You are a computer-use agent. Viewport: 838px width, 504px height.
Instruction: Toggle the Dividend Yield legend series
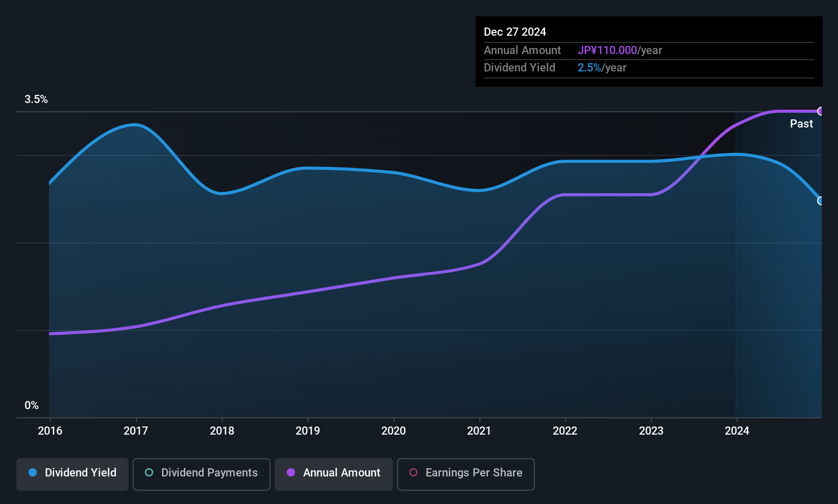72,473
